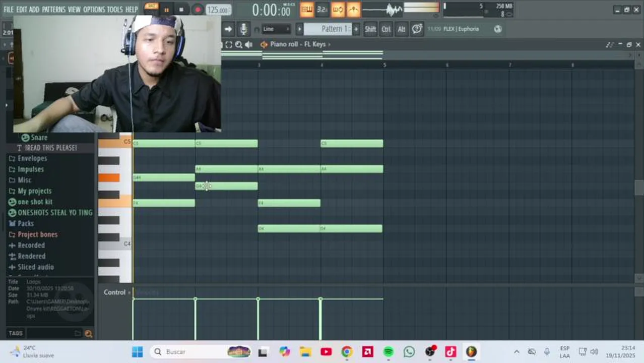Expand the chevron after Piano roll - FL Keys
The width and height of the screenshot is (644, 363).
click(330, 44)
